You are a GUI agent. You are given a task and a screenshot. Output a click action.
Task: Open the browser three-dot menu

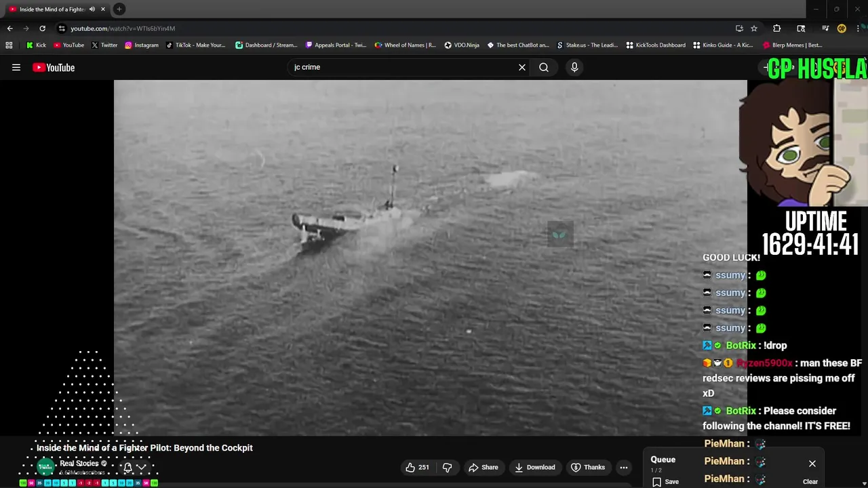(x=859, y=28)
